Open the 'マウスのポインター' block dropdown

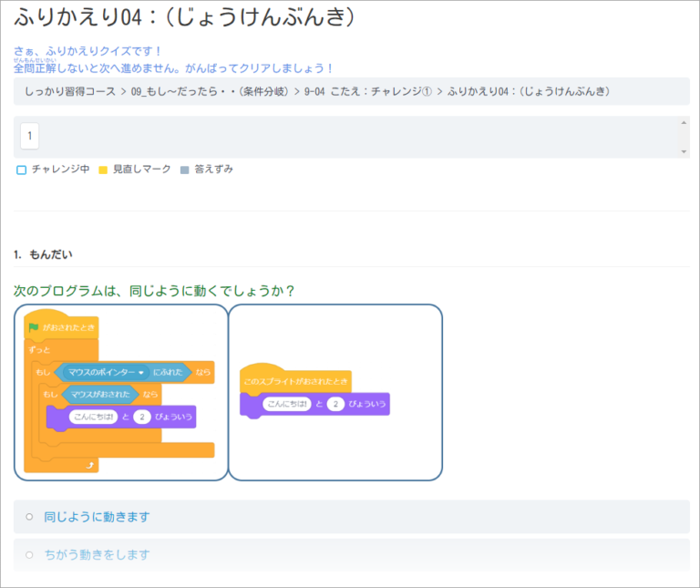pos(141,373)
